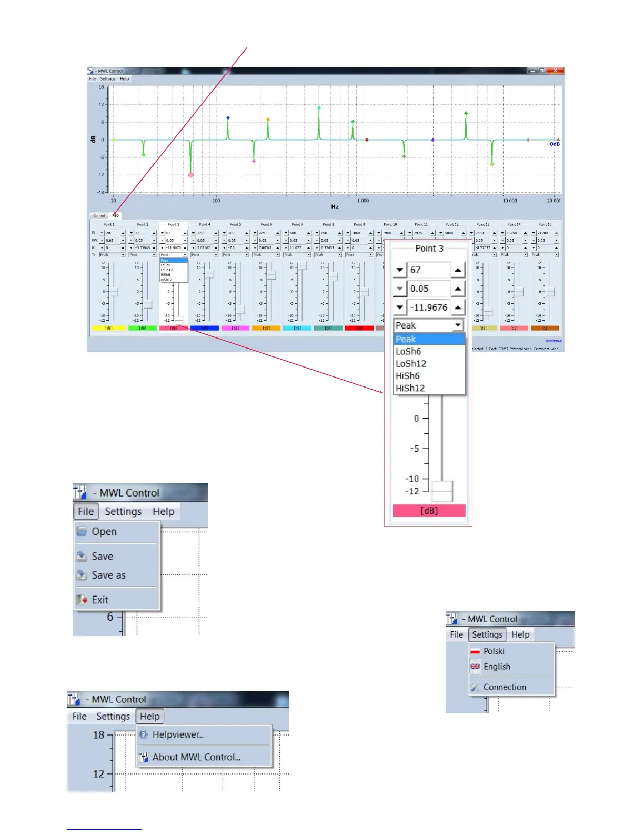This screenshot has height=834, width=644.
Task: Click the pink [dB] color bar in enlarged panel
Action: tap(429, 511)
